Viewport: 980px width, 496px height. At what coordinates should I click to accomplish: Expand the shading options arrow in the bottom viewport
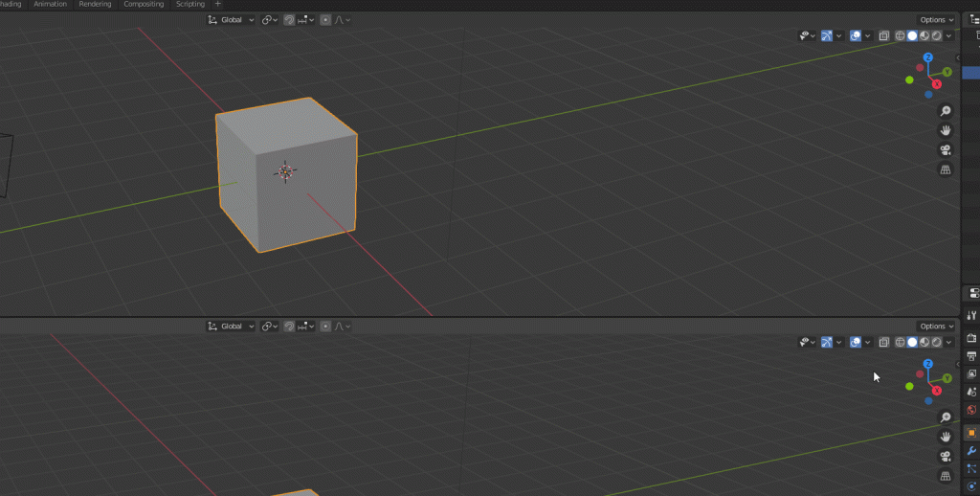pos(949,342)
